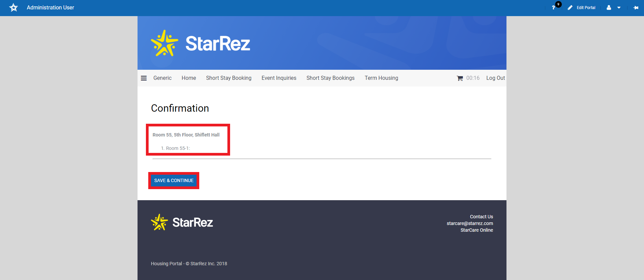
Task: Click the shopping cart icon
Action: click(460, 78)
